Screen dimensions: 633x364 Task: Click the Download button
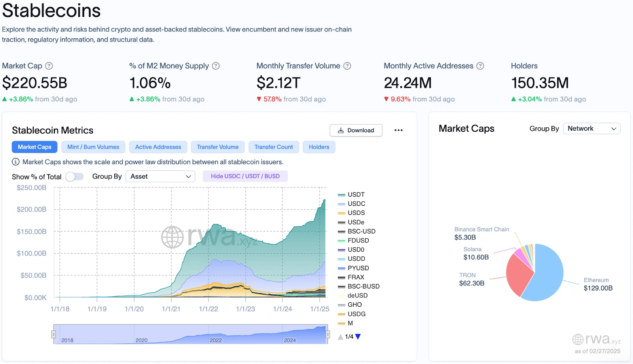point(355,130)
